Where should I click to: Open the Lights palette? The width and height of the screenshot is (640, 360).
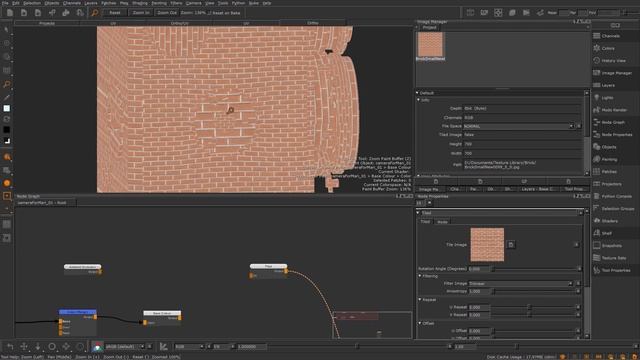click(x=607, y=98)
